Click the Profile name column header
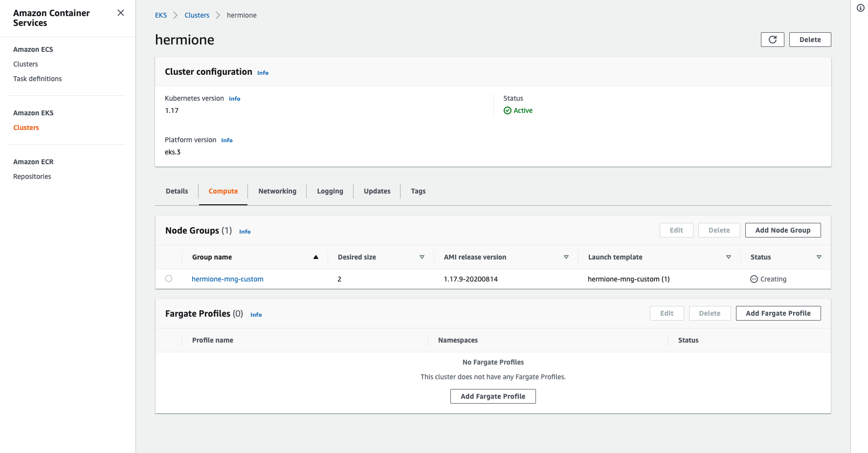Image resolution: width=868 pixels, height=453 pixels. pos(213,340)
